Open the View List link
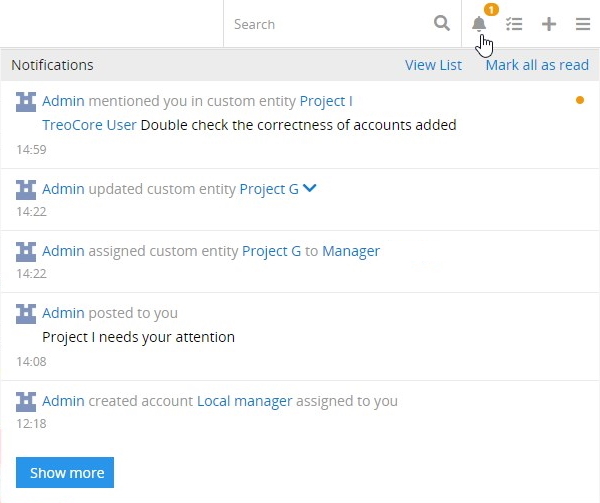Screen dimensions: 600x503 tap(433, 65)
